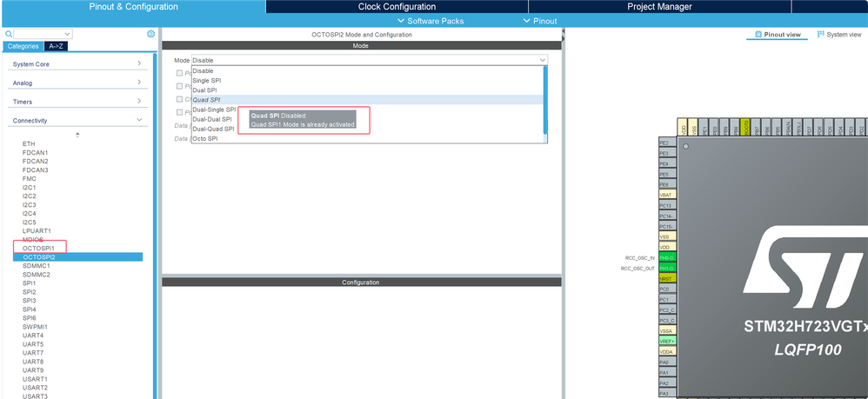The width and height of the screenshot is (868, 399).
Task: Select FDCAN3 peripheral
Action: point(36,170)
